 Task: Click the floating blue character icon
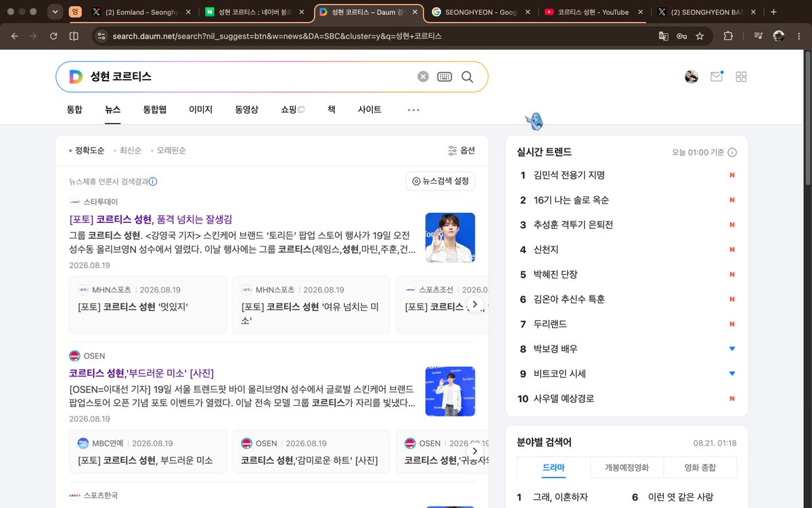[535, 121]
